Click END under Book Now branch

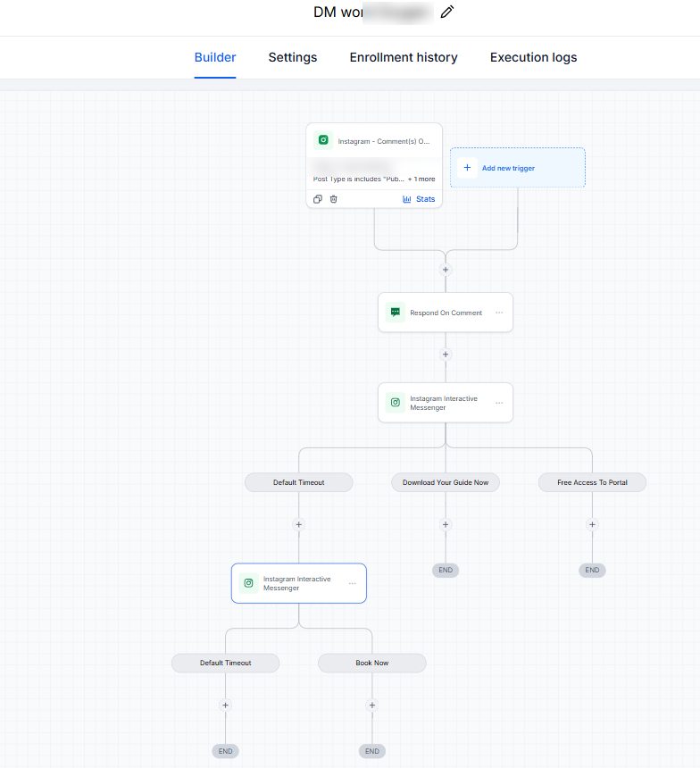pyautogui.click(x=372, y=751)
